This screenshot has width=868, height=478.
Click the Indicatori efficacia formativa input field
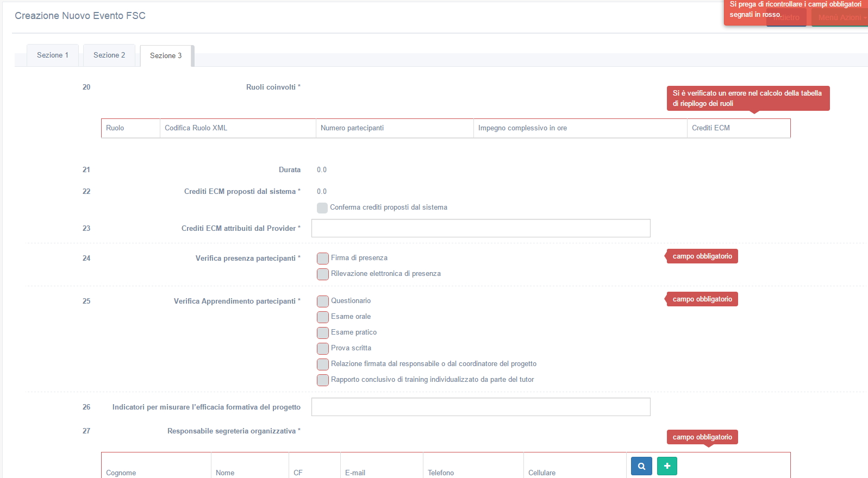click(x=480, y=407)
